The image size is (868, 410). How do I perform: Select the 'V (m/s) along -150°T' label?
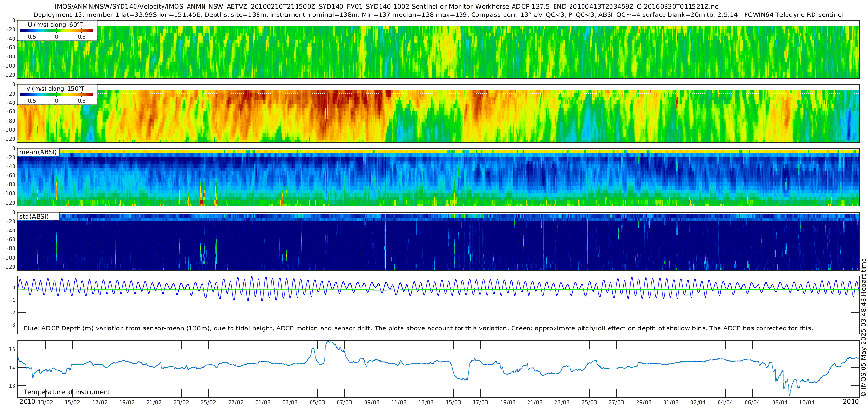(55, 89)
